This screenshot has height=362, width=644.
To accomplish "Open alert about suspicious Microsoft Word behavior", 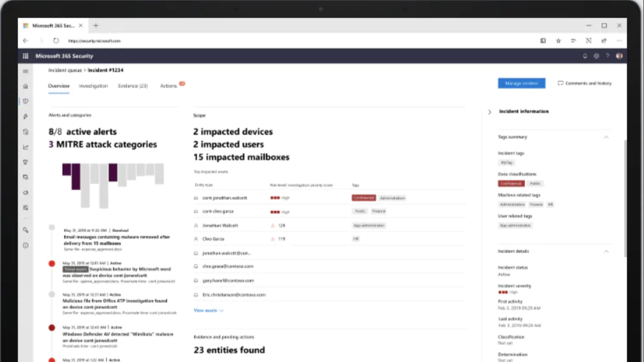I will coord(117,272).
